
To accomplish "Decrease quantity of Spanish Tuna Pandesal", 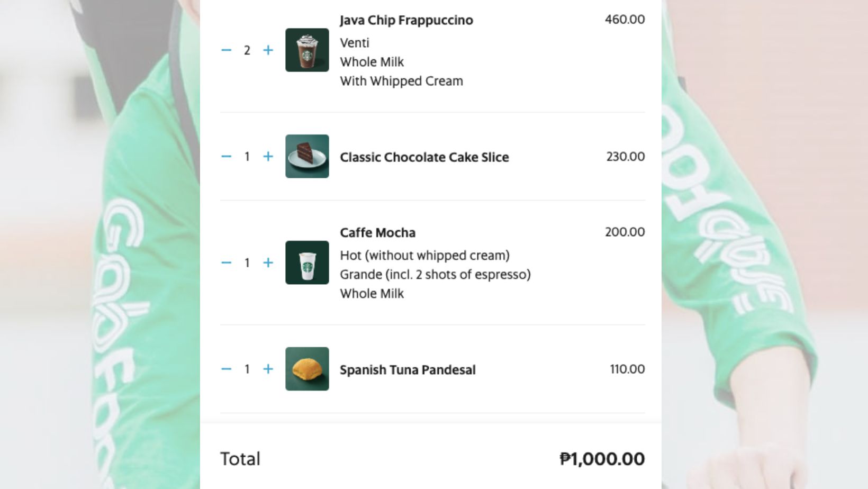I will click(x=227, y=369).
